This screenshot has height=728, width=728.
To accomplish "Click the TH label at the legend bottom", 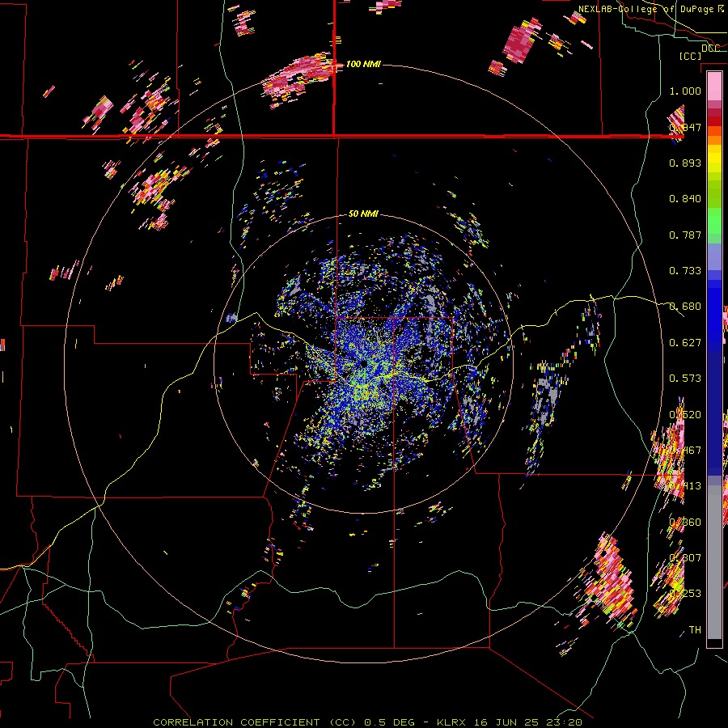I will coord(695,630).
